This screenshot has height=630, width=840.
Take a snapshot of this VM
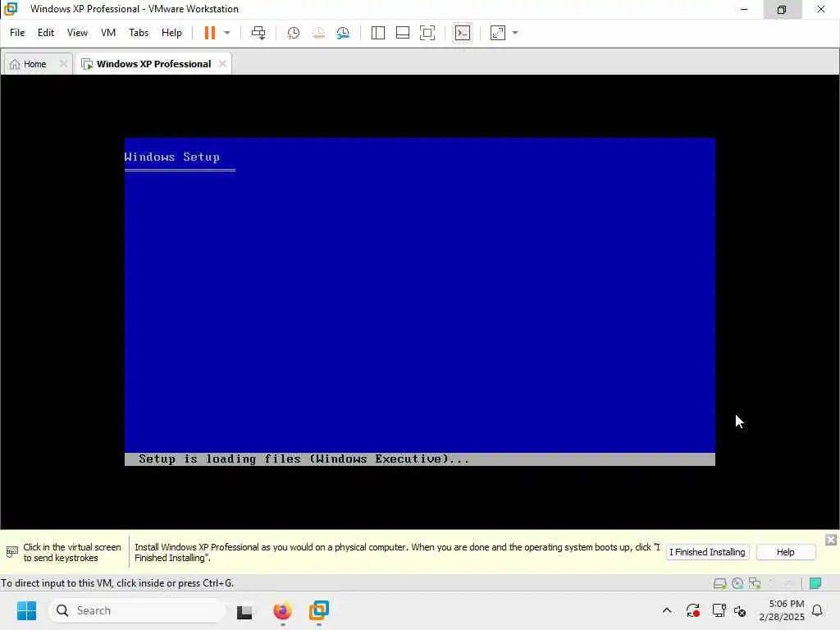coord(293,33)
